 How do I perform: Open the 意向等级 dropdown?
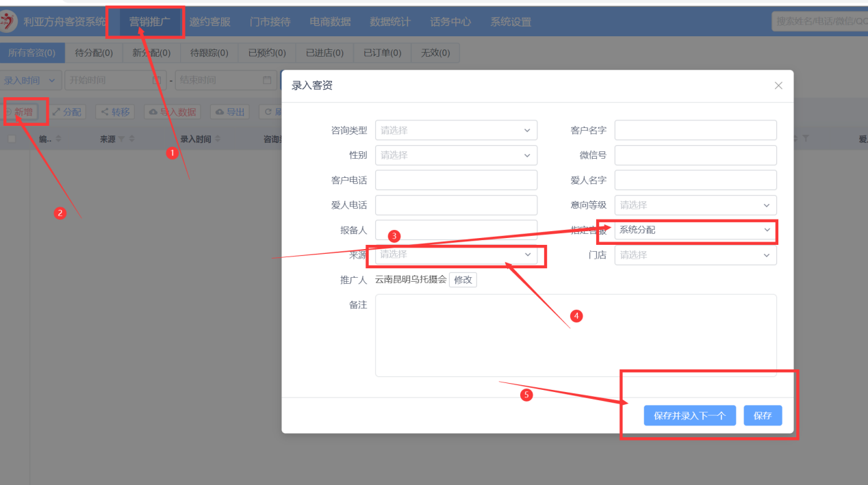coord(695,205)
